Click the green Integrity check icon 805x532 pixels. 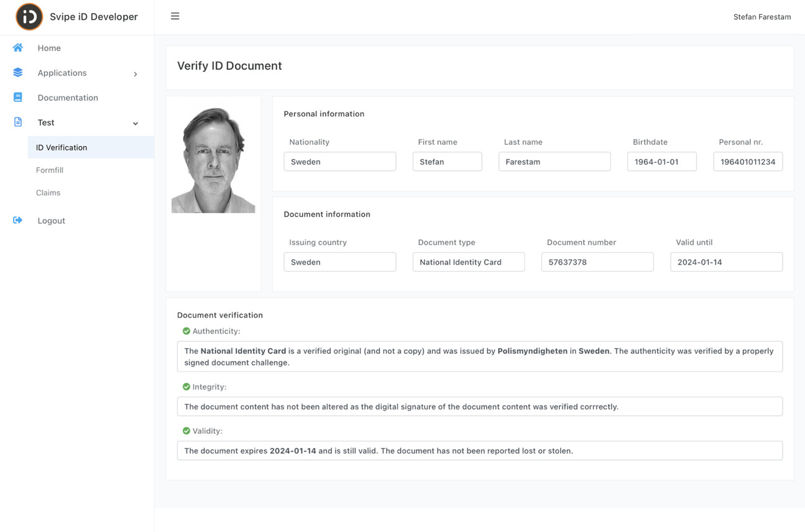186,387
